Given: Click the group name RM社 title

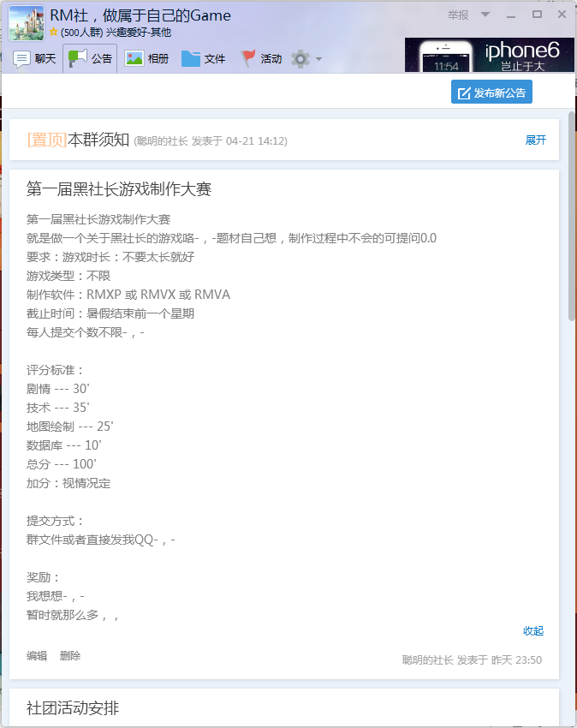Looking at the screenshot, I should tap(140, 15).
